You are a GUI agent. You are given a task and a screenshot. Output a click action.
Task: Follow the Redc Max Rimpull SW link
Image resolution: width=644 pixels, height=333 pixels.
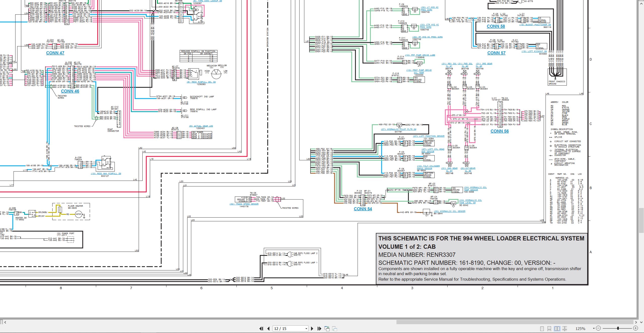(106, 174)
